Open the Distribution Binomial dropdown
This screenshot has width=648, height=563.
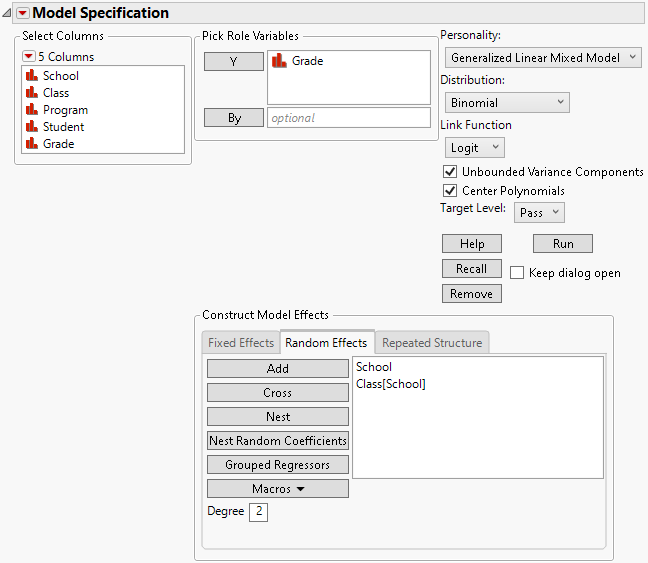point(507,103)
